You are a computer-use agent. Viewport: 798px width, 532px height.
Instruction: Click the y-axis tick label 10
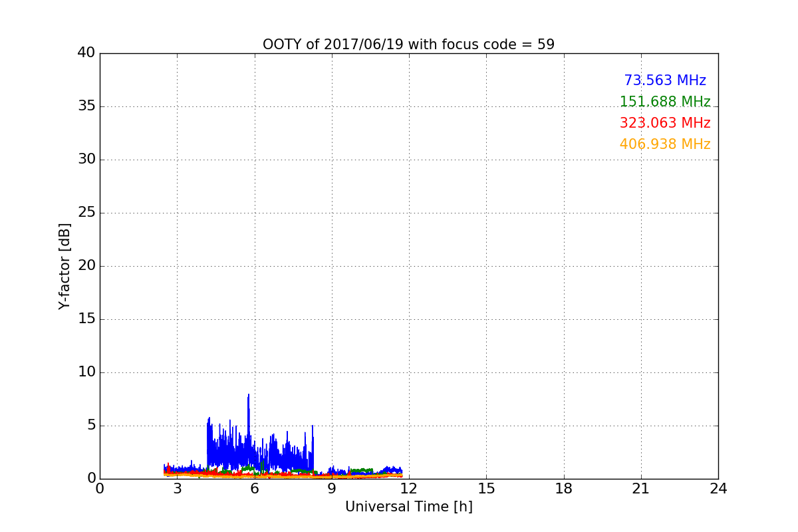86,372
